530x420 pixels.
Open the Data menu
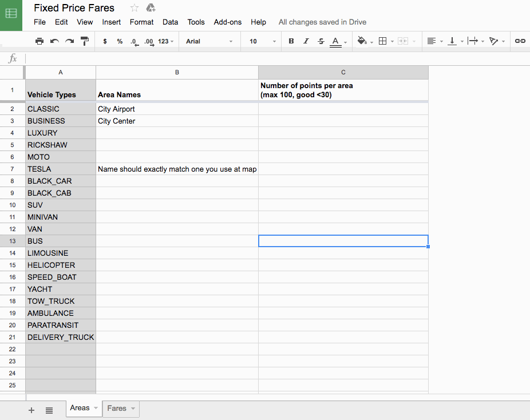coord(170,22)
